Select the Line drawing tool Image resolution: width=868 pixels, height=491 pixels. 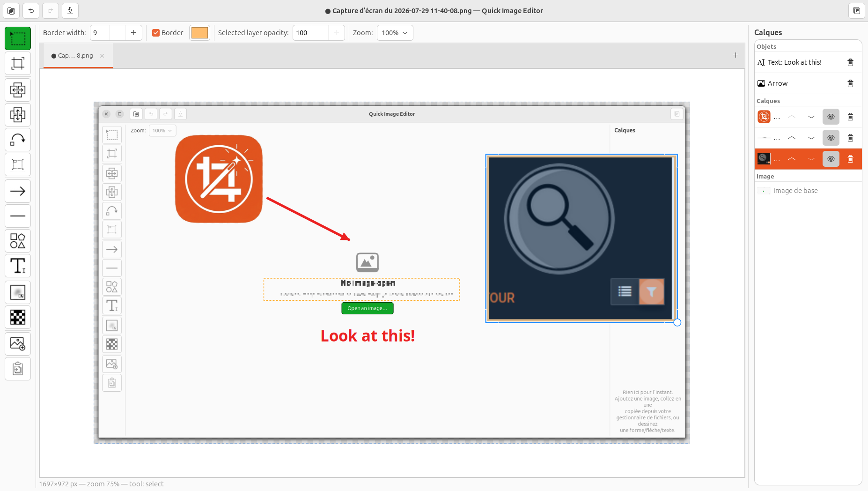(x=18, y=216)
